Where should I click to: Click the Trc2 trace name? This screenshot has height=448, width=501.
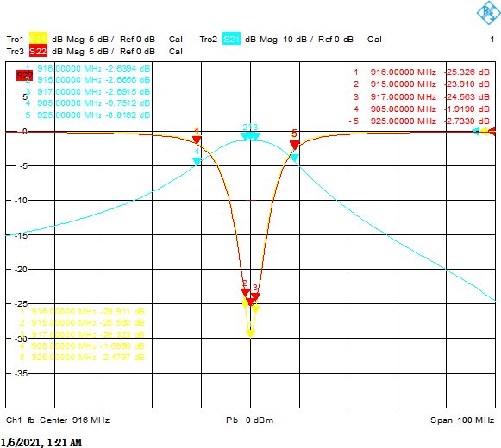coord(208,40)
